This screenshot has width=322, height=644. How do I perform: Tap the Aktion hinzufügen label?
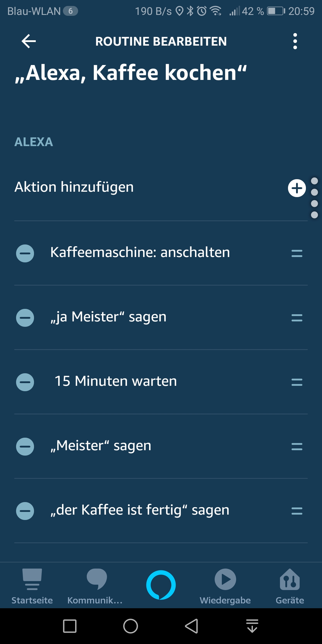(x=74, y=187)
